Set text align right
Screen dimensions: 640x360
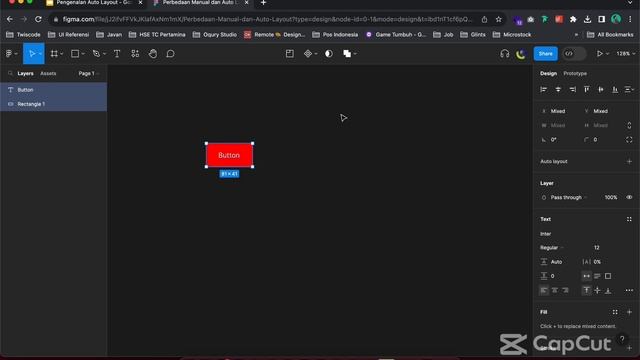[x=565, y=290]
